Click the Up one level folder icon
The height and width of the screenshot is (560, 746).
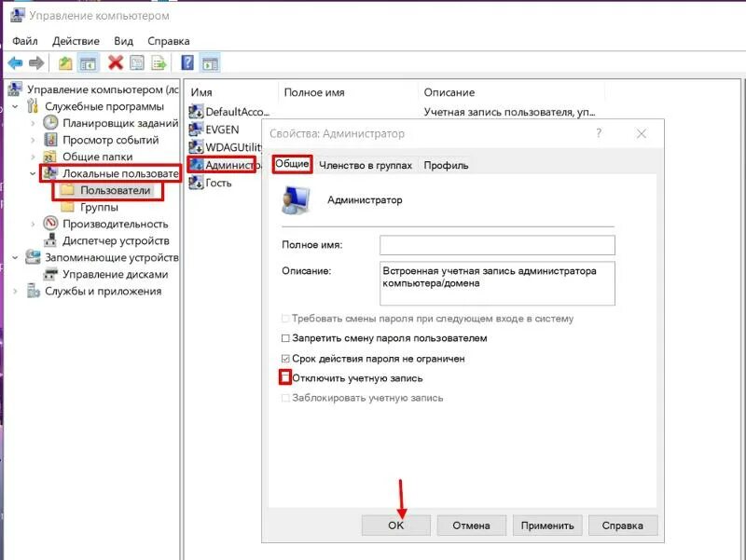pos(65,62)
